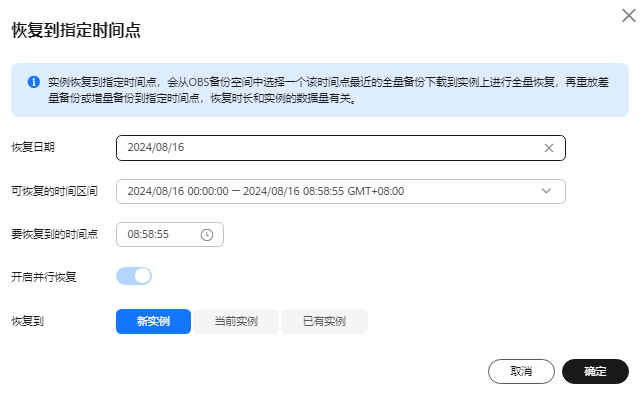Click the 08:58:55 time field

170,235
